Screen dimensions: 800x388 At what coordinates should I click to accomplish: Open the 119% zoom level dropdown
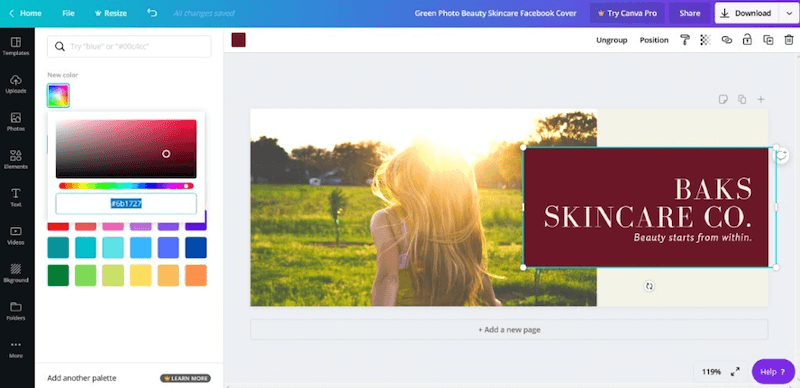[x=711, y=372]
